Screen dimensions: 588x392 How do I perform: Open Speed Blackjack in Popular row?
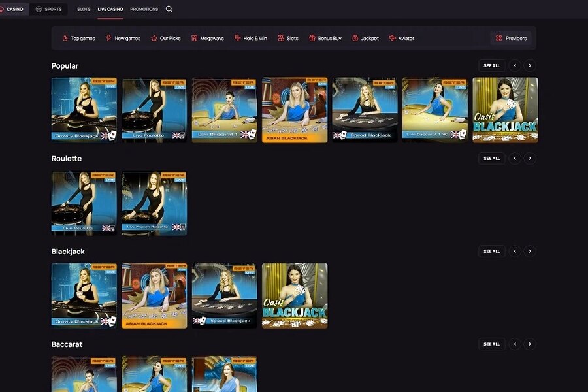tap(365, 110)
